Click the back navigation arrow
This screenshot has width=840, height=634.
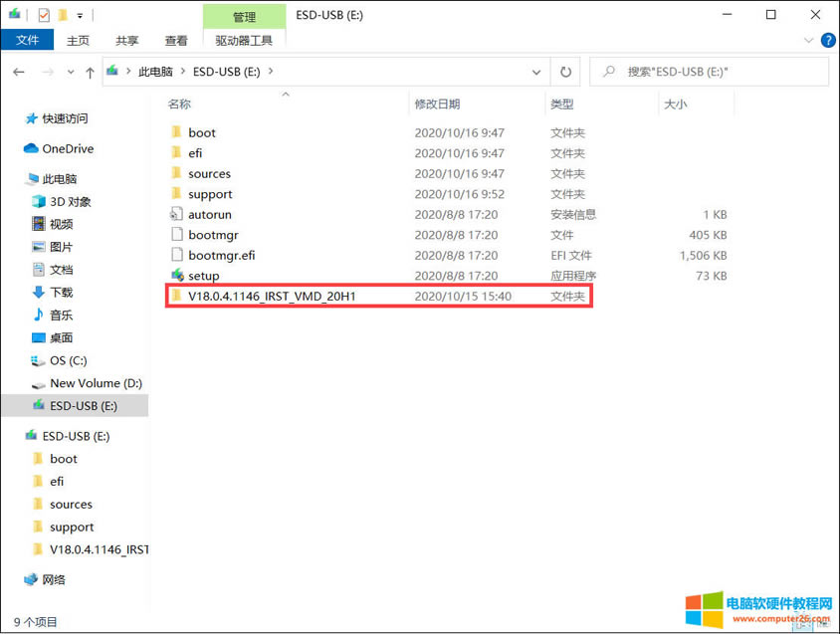tap(19, 72)
